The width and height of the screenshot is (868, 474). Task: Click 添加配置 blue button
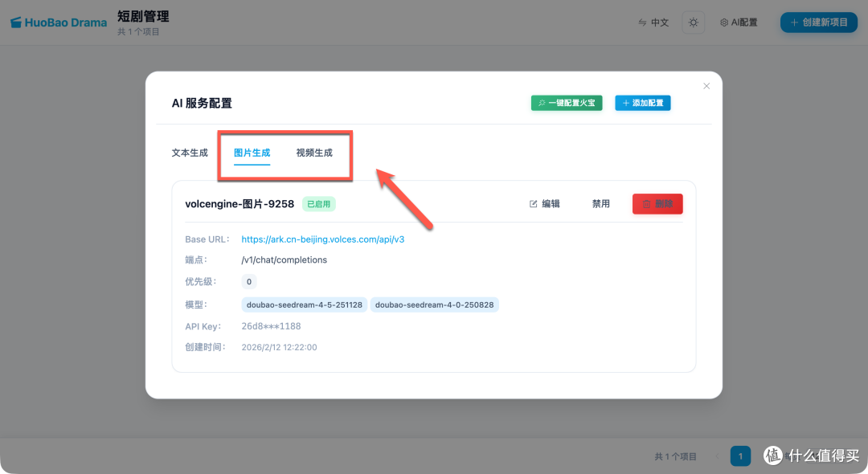click(643, 103)
